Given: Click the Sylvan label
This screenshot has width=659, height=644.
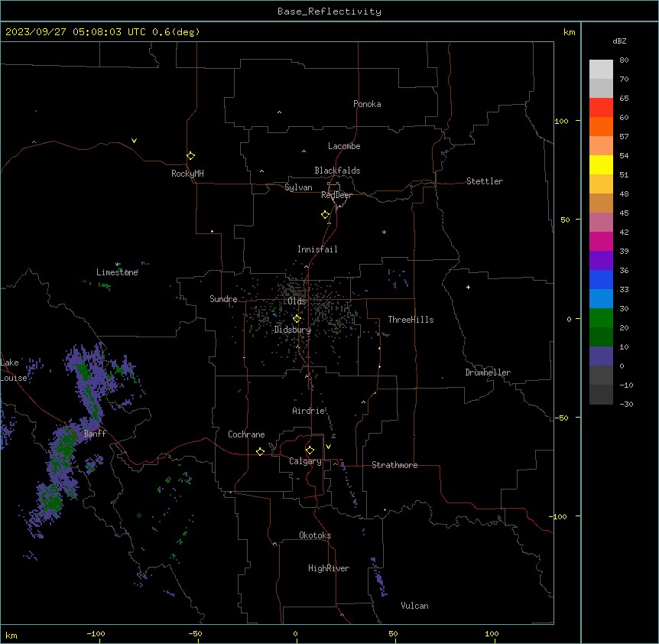Looking at the screenshot, I should click(298, 187).
